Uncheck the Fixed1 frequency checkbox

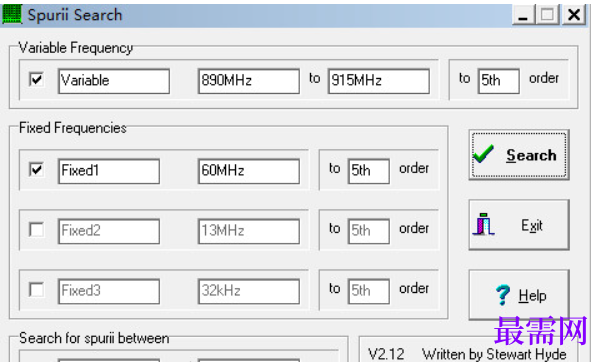coord(36,170)
